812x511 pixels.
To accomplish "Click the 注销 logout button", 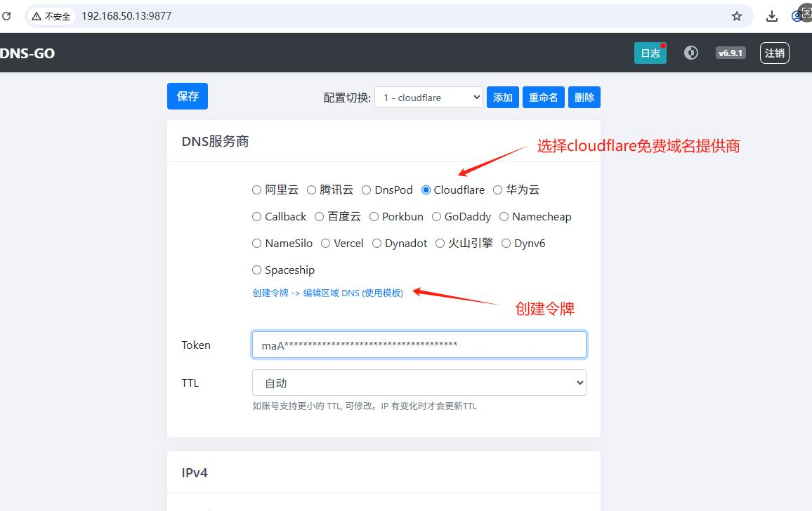I will click(x=774, y=53).
